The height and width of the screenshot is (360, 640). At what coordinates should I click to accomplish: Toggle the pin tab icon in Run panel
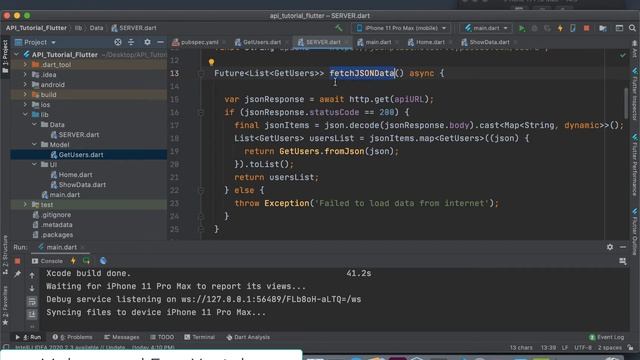click(18, 275)
